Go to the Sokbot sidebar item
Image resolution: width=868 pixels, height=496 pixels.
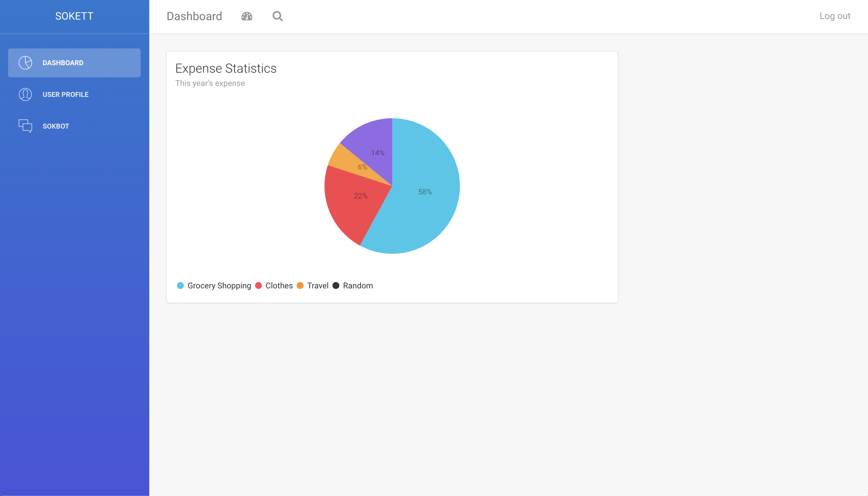coord(56,126)
